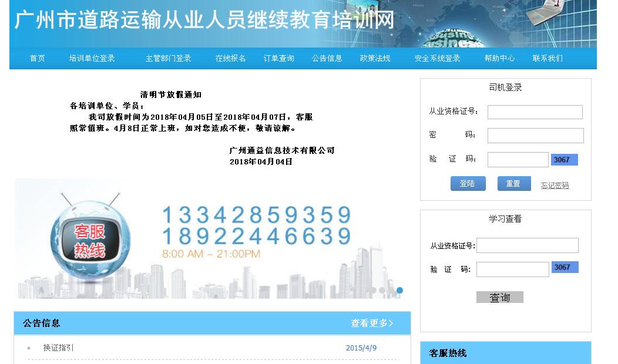Open 主管部门登录 menu item
The width and height of the screenshot is (618, 364).
(x=168, y=58)
